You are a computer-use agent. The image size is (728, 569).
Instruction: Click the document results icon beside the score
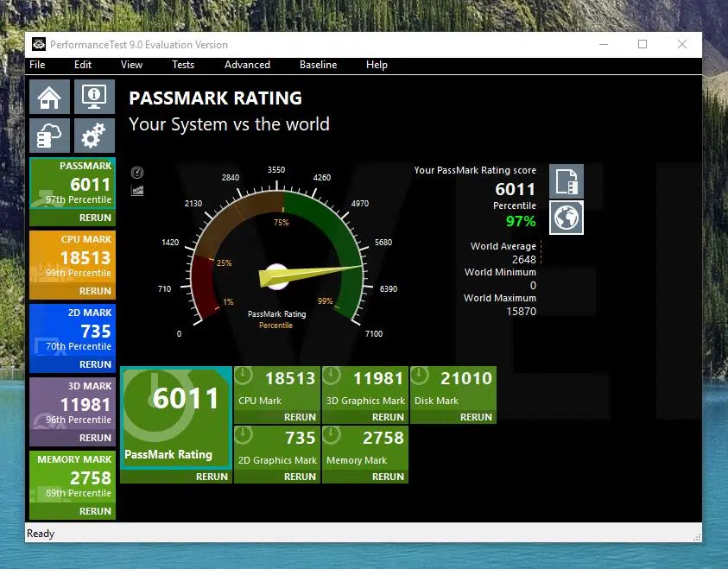[567, 182]
